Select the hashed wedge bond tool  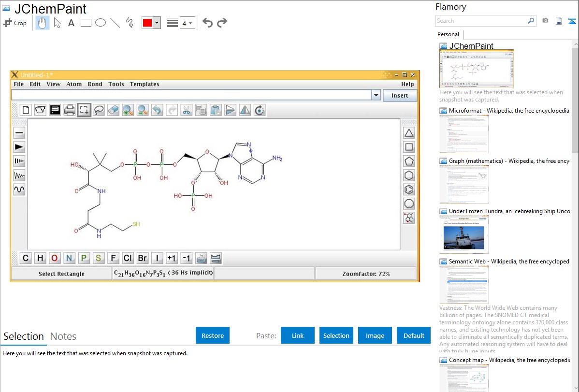click(19, 161)
